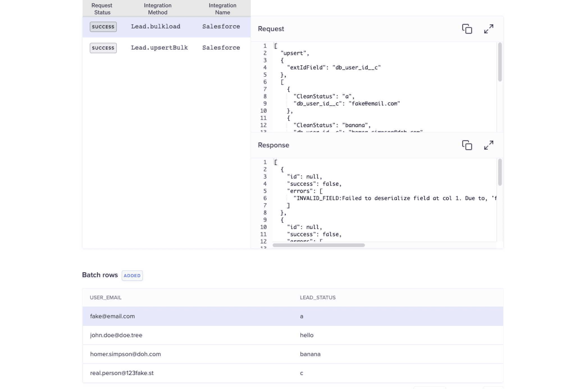Viewport: 588px width, 389px height.
Task: Expand the Response panel to fullscreen
Action: tap(489, 145)
